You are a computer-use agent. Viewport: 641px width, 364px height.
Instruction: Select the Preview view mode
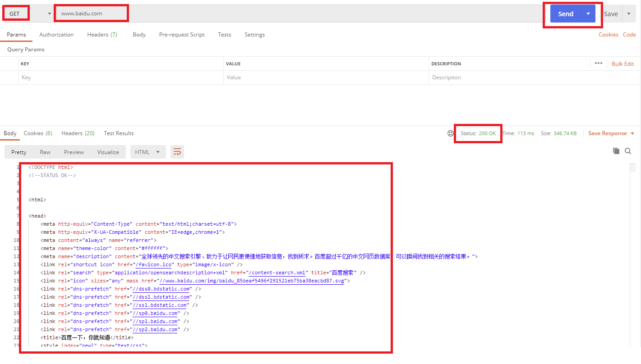[x=74, y=152]
